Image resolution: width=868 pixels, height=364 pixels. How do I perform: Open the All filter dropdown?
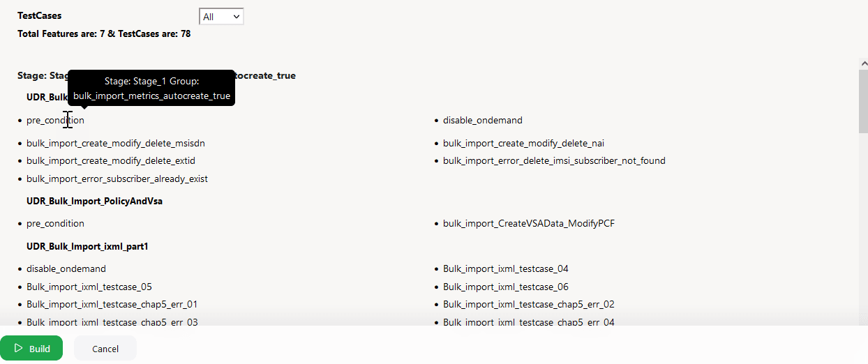tap(221, 16)
